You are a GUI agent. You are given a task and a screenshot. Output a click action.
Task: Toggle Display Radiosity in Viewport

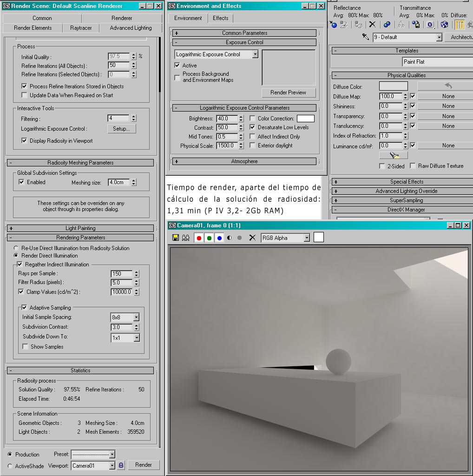(24, 140)
